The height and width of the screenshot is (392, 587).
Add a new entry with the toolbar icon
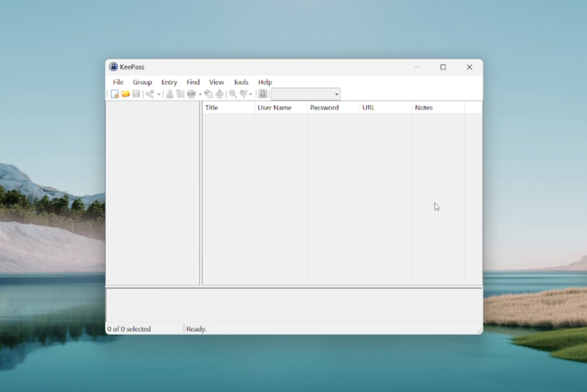pyautogui.click(x=150, y=94)
